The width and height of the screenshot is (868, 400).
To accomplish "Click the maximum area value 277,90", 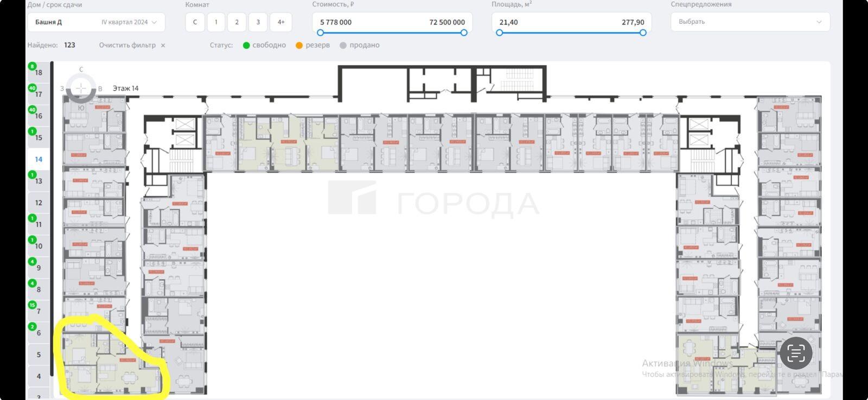I will 633,22.
